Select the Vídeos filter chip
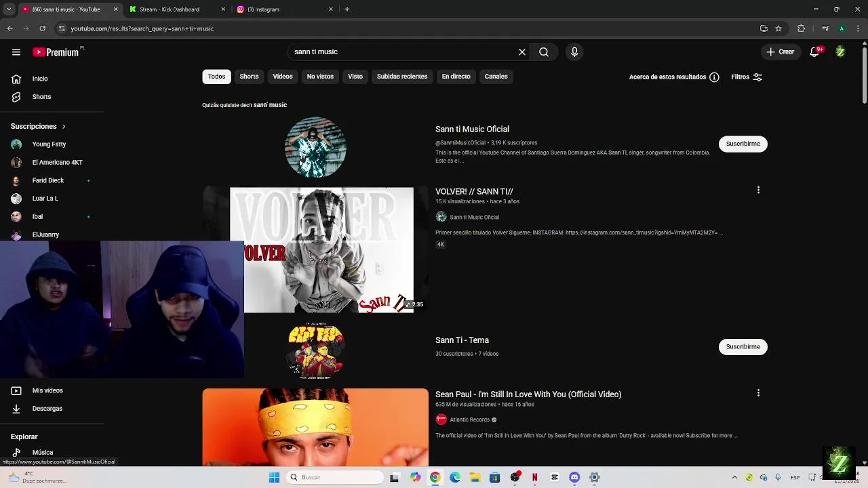Viewport: 868px width, 488px height. [x=283, y=77]
